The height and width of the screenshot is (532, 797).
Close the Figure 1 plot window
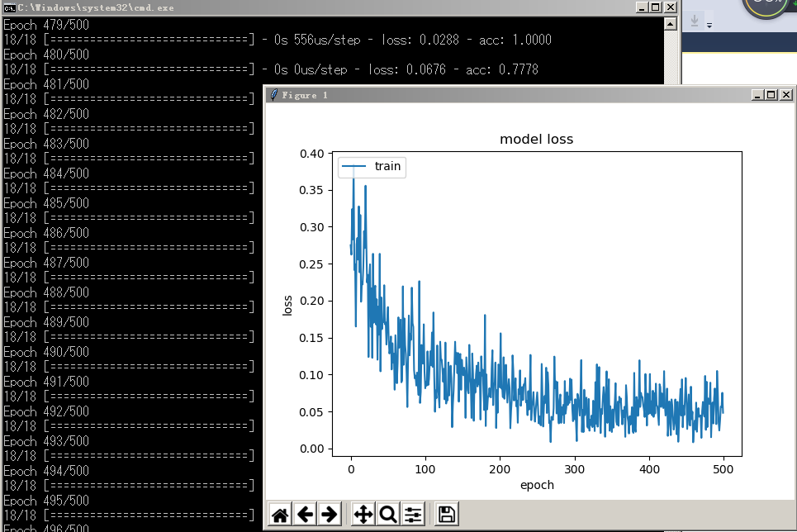785,95
